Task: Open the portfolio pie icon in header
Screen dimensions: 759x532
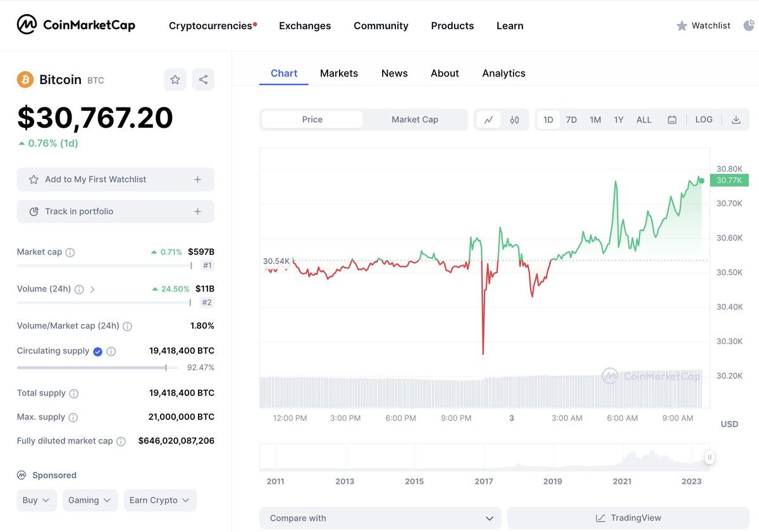Action: pyautogui.click(x=749, y=25)
